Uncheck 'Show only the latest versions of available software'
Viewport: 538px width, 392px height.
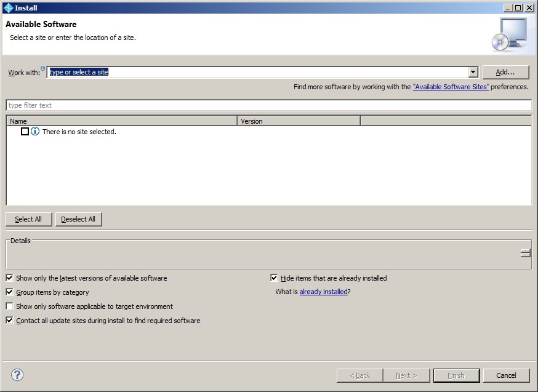coord(9,278)
